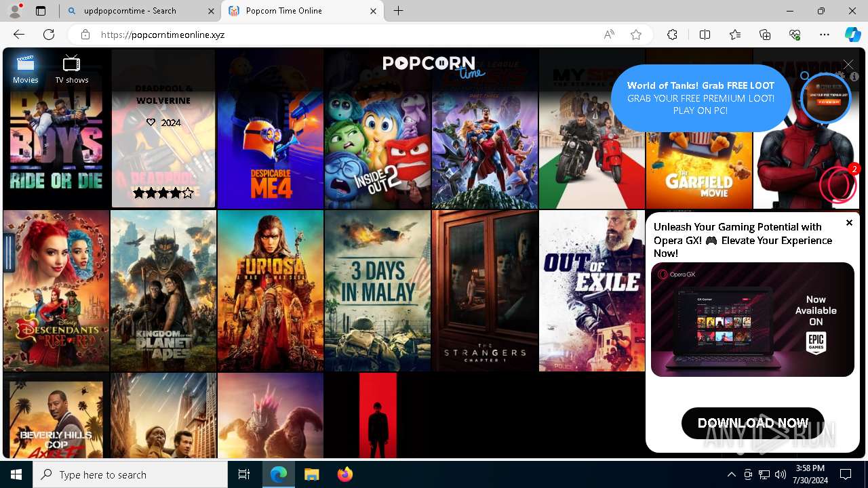Open The Garfield Movie poster
The height and width of the screenshot is (488, 868).
[699, 169]
